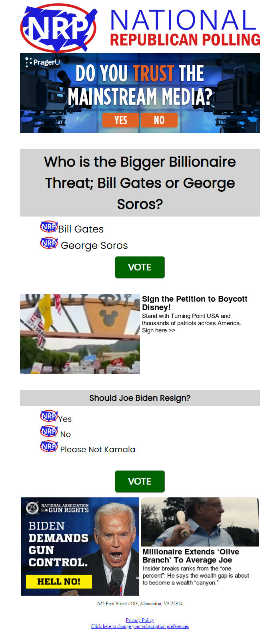This screenshot has width=280, height=644.
Task: Click the Sign here >> link
Action: 158,330
